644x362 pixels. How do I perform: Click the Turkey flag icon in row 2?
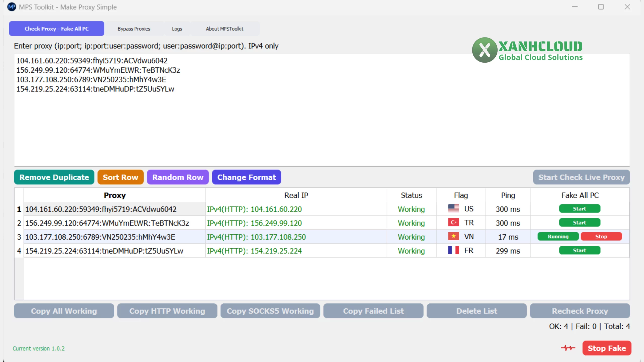click(x=453, y=222)
